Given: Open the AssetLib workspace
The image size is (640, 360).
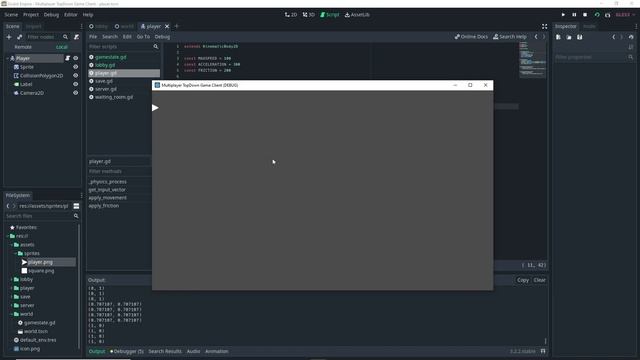Looking at the screenshot, I should click(x=357, y=15).
